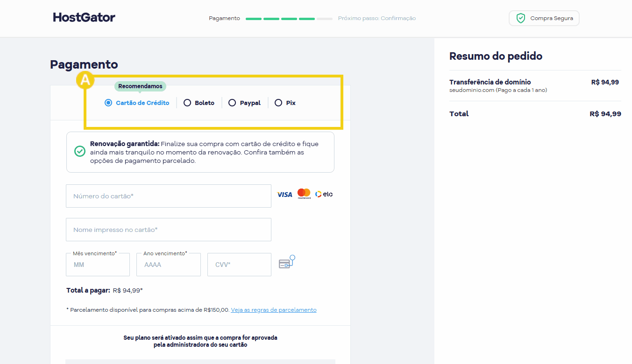Click the Pagamento page heading
This screenshot has width=632, height=364.
coord(84,64)
